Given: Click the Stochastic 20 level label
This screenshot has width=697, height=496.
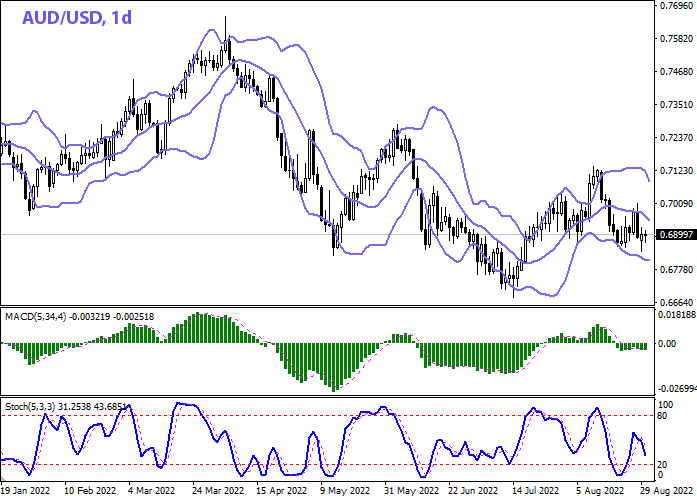Looking at the screenshot, I should [662, 464].
